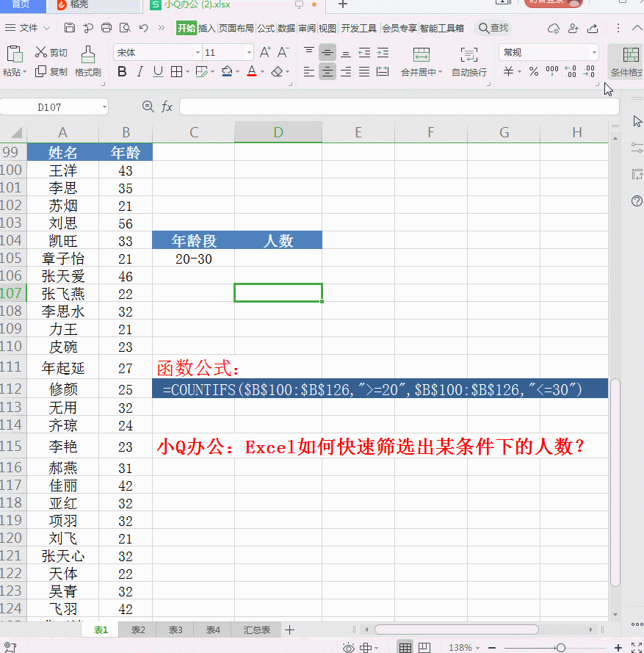Increase font size with A+ icon

[265, 52]
